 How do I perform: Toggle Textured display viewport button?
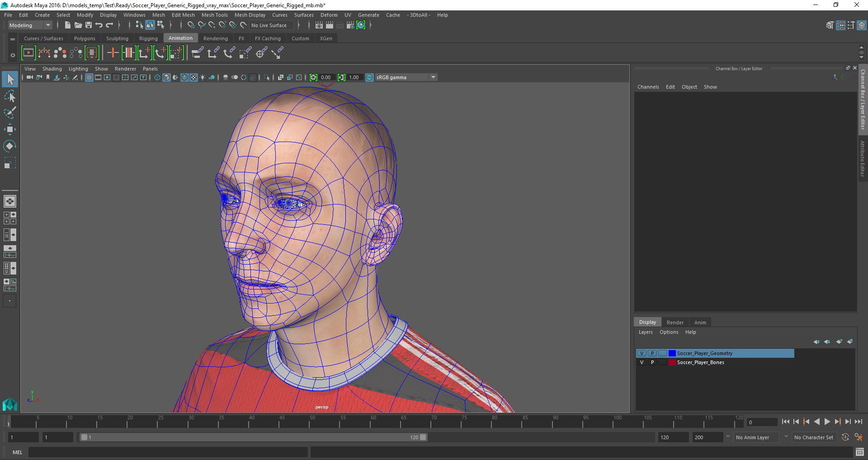(193, 77)
